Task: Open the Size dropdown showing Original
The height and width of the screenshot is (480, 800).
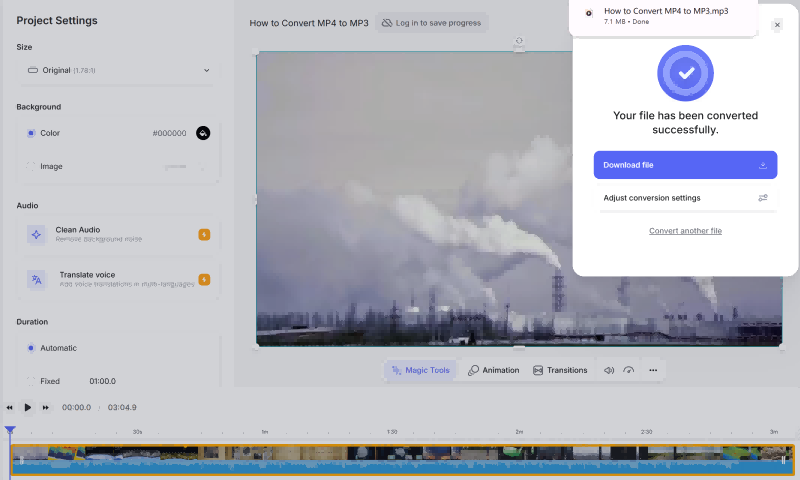Action: (x=118, y=70)
